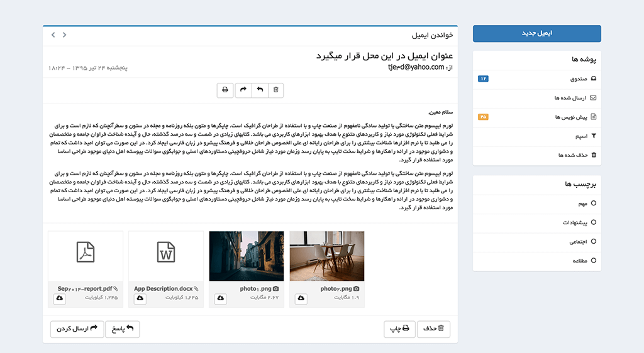Click the reply arrow icon in the top toolbar
644x353 pixels.
(x=260, y=90)
